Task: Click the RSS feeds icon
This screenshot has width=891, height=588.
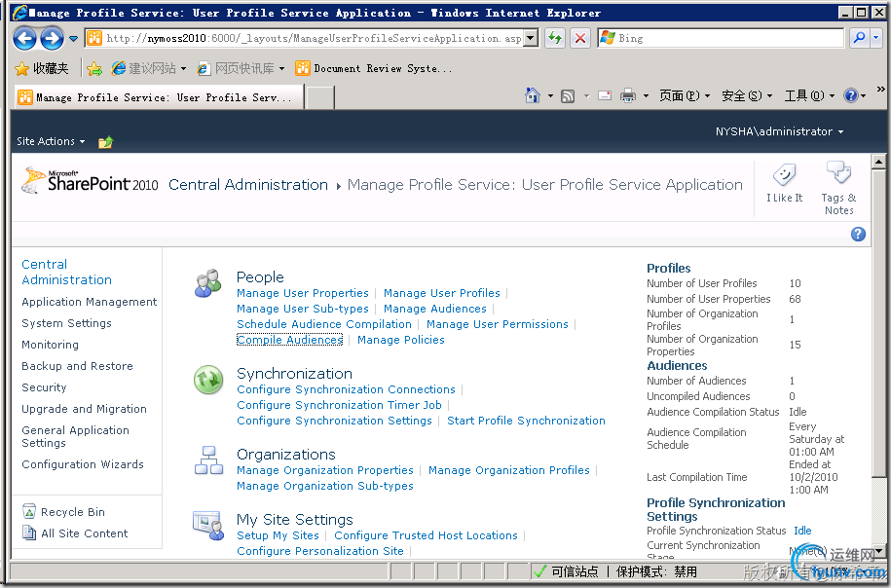Action: (568, 96)
